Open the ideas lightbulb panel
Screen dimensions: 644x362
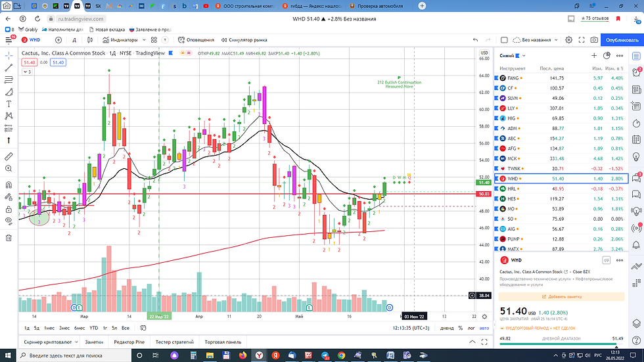click(636, 157)
